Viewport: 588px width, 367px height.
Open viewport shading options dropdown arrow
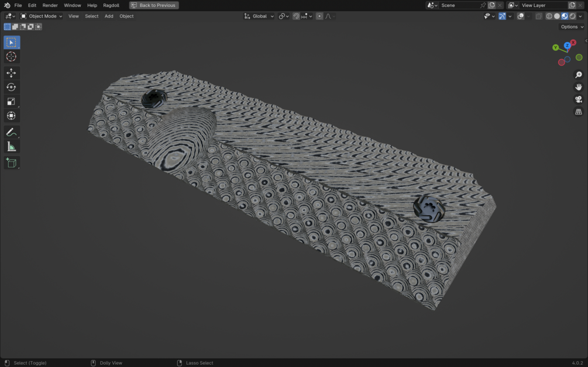[x=580, y=16]
